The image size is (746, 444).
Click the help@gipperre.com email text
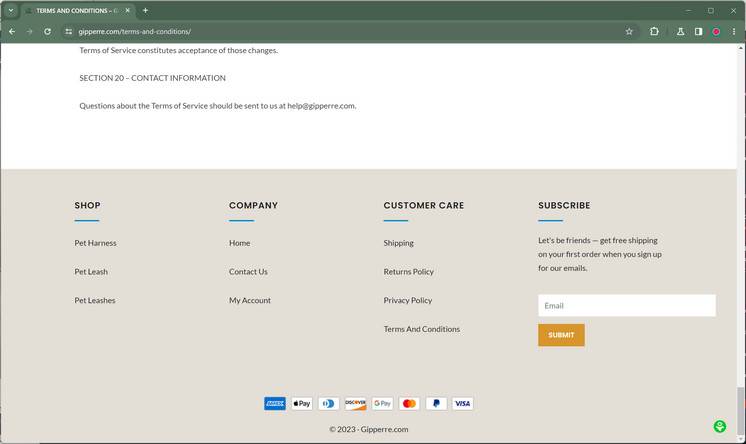point(321,106)
